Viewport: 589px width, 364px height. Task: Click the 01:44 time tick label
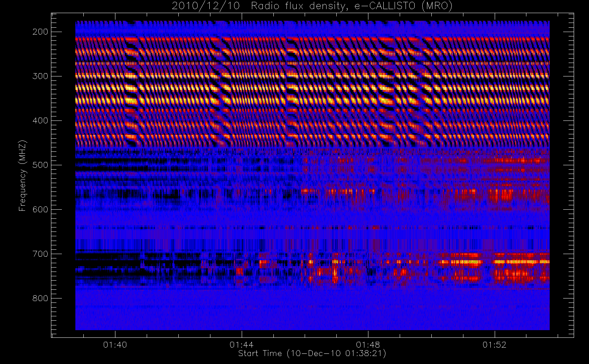coord(242,345)
